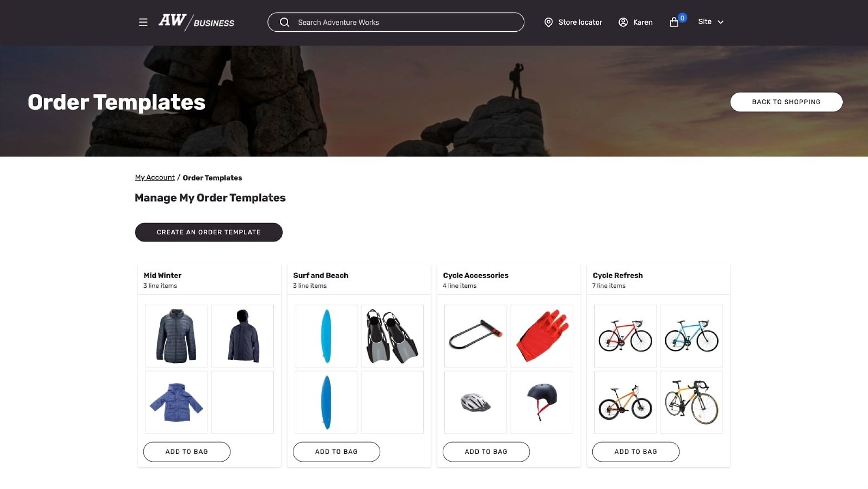868x489 pixels.
Task: Click the Site dropdown chevron icon
Action: pyautogui.click(x=720, y=21)
